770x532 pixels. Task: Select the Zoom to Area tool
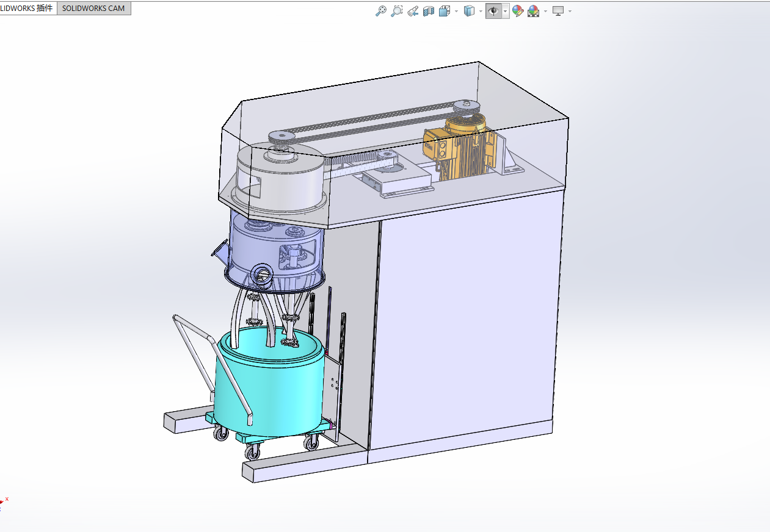coord(397,11)
